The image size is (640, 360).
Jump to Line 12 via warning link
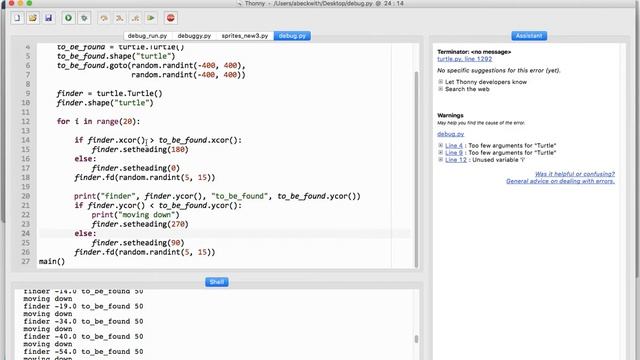click(x=456, y=160)
